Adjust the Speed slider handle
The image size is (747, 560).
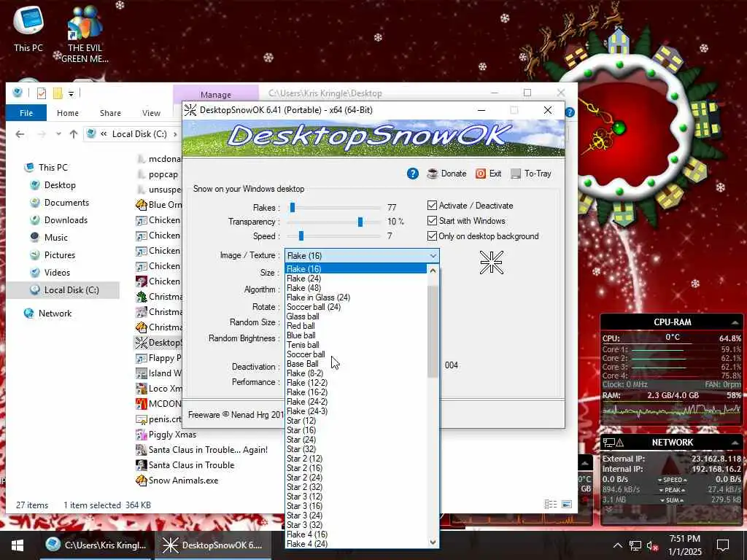point(301,236)
